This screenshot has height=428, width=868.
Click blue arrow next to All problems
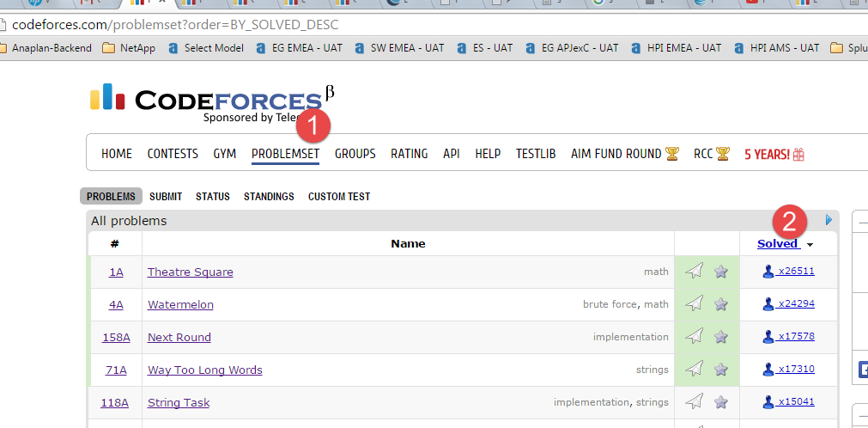[x=829, y=220]
